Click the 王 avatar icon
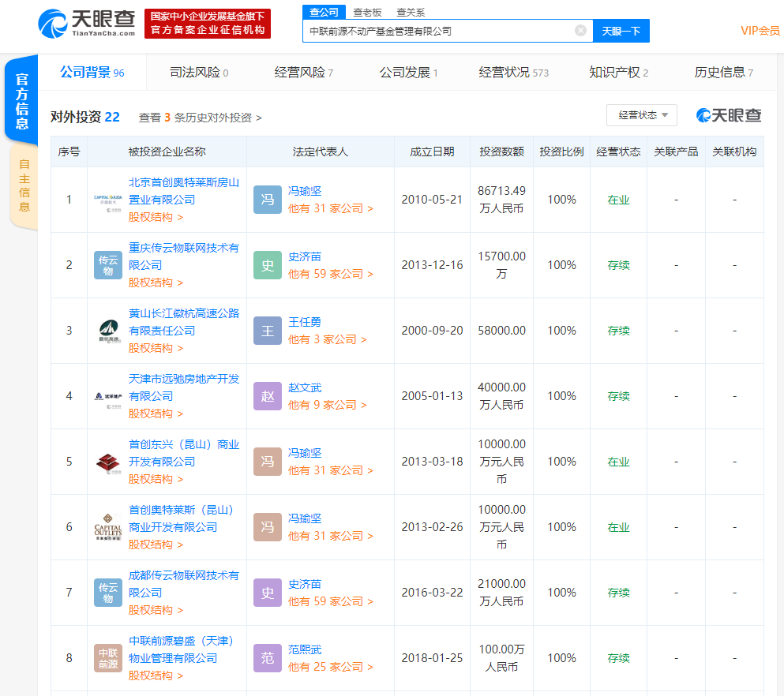 [268, 331]
